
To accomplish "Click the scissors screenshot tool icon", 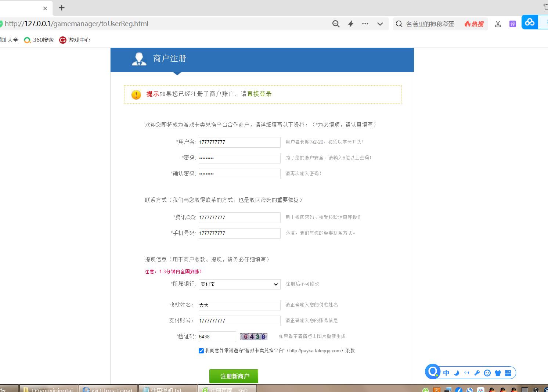I will click(x=498, y=24).
